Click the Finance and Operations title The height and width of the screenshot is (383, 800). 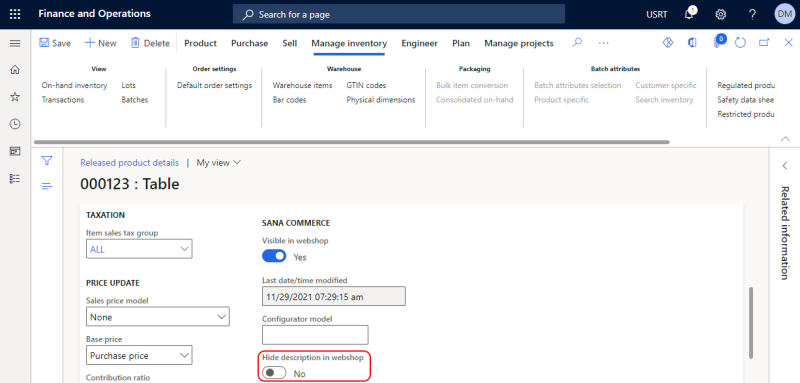point(94,14)
